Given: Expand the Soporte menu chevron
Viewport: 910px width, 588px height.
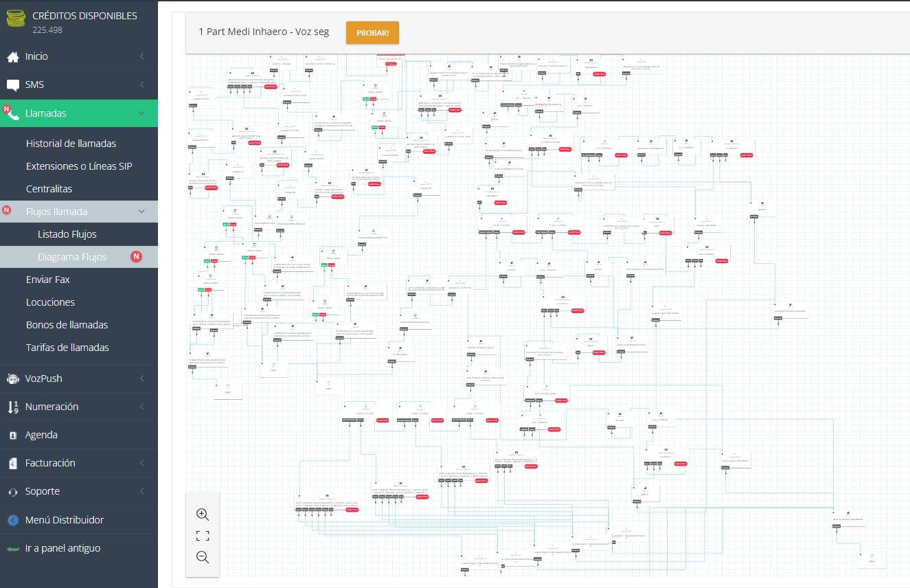Looking at the screenshot, I should coord(141,491).
